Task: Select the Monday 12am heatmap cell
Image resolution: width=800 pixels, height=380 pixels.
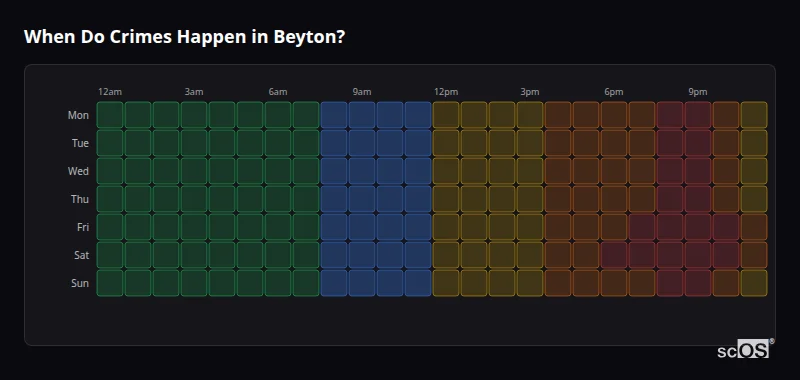Action: tap(110, 115)
